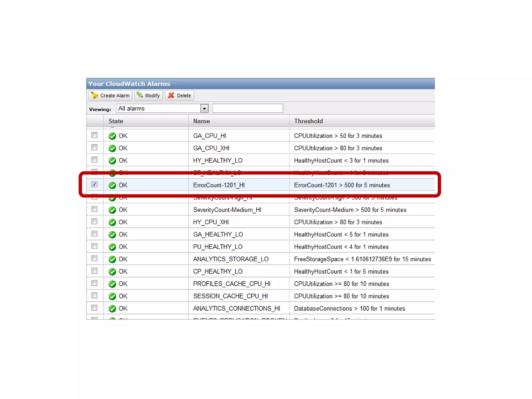Click the Create Alarm bell icon

tap(95, 95)
